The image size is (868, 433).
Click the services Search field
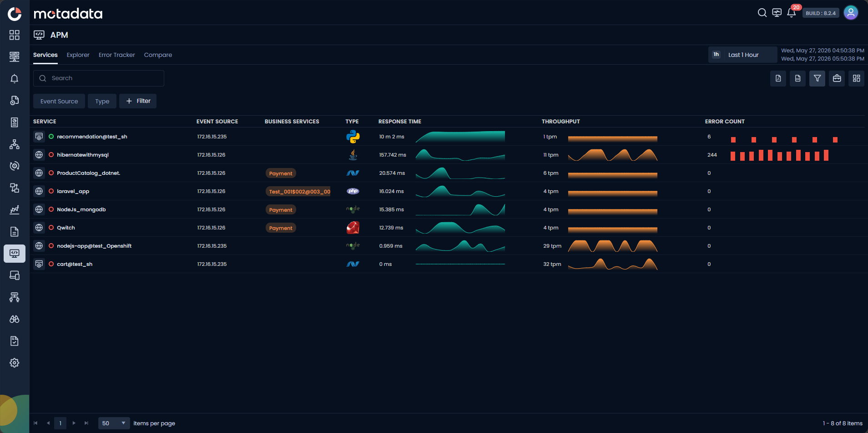99,78
